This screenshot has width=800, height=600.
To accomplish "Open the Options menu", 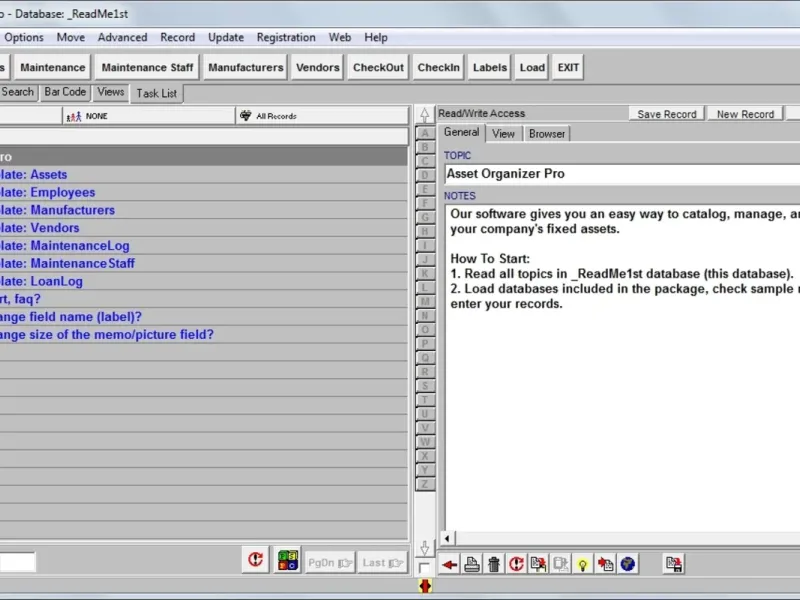I will (23, 37).
